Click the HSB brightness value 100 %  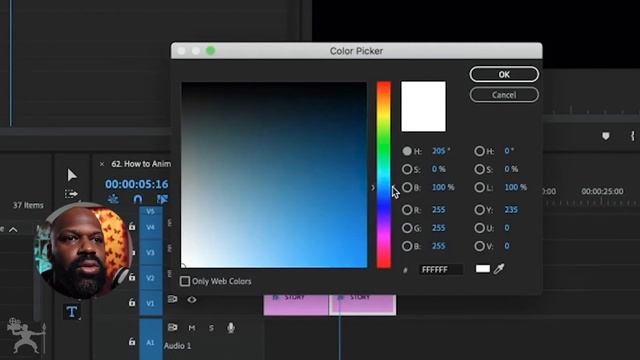(443, 187)
